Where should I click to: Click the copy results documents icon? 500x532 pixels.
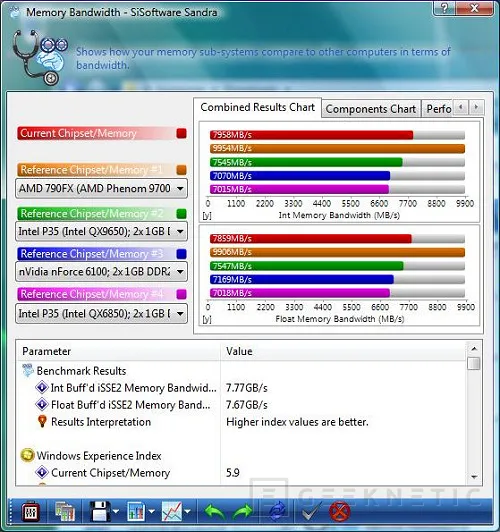tap(65, 512)
